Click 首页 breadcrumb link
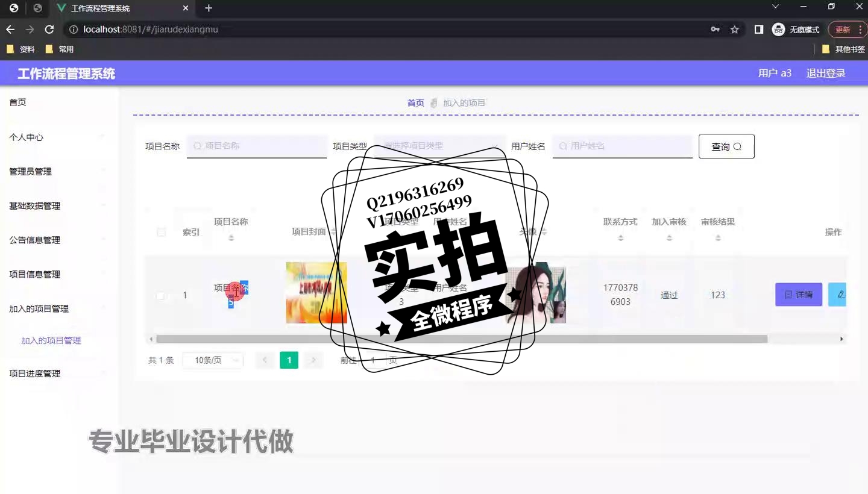The image size is (868, 494). [416, 103]
